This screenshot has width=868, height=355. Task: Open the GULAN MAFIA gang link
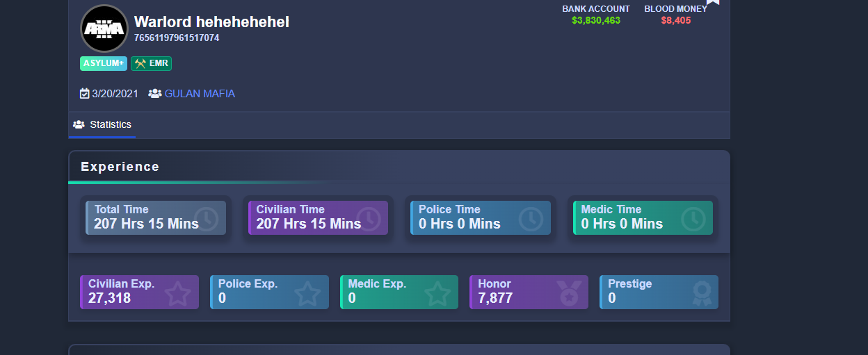click(x=200, y=93)
